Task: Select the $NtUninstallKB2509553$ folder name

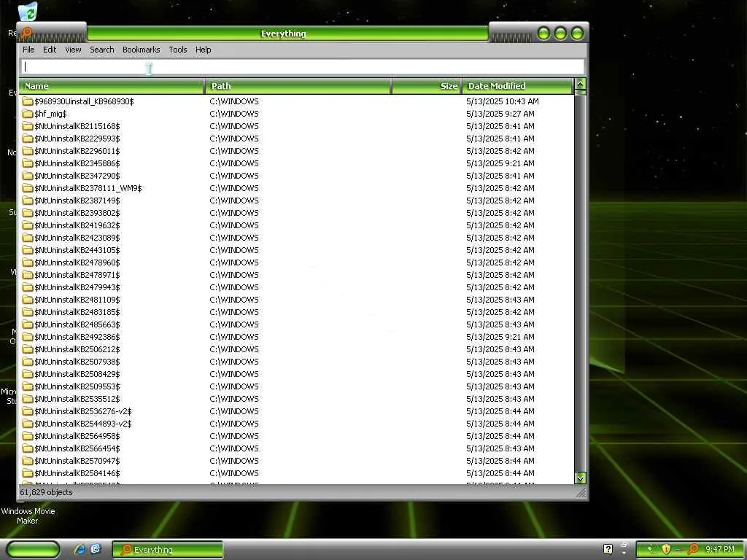Action: [77, 386]
